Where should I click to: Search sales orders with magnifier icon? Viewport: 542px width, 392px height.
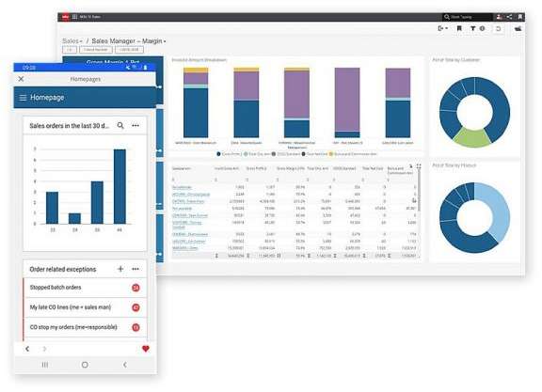point(120,125)
